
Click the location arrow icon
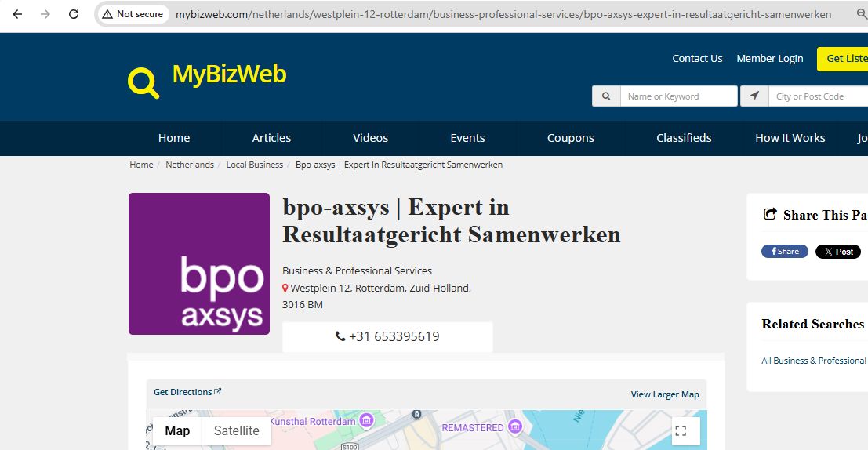(754, 96)
